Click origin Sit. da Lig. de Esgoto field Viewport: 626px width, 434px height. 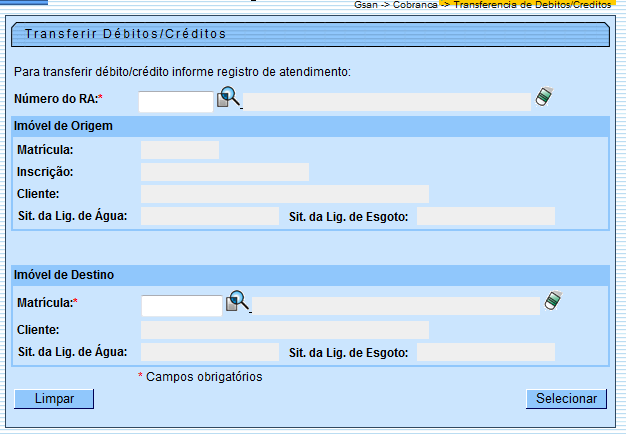(x=486, y=216)
